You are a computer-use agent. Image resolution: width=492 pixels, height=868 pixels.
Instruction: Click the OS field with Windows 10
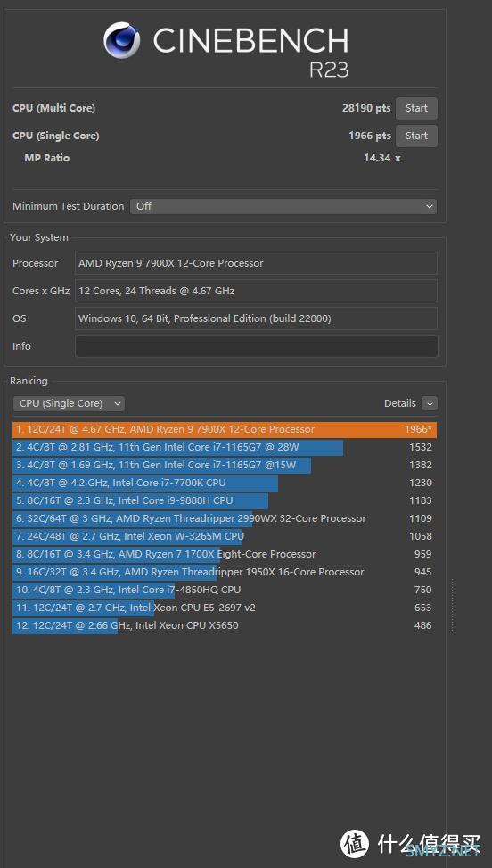257,318
